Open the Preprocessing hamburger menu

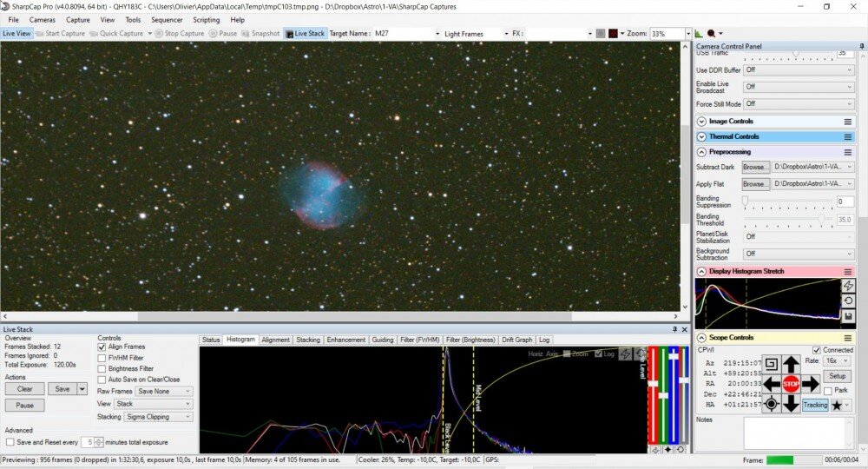click(847, 152)
